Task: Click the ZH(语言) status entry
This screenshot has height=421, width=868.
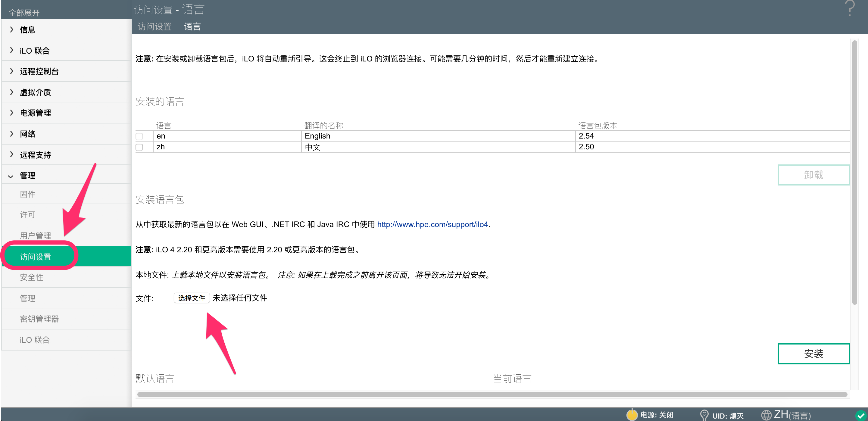Action: click(x=792, y=415)
